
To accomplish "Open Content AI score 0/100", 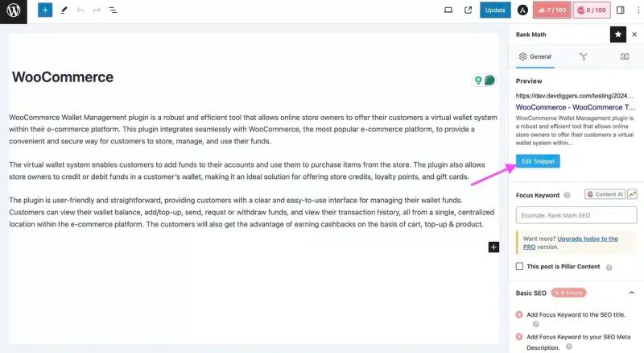I will point(592,10).
